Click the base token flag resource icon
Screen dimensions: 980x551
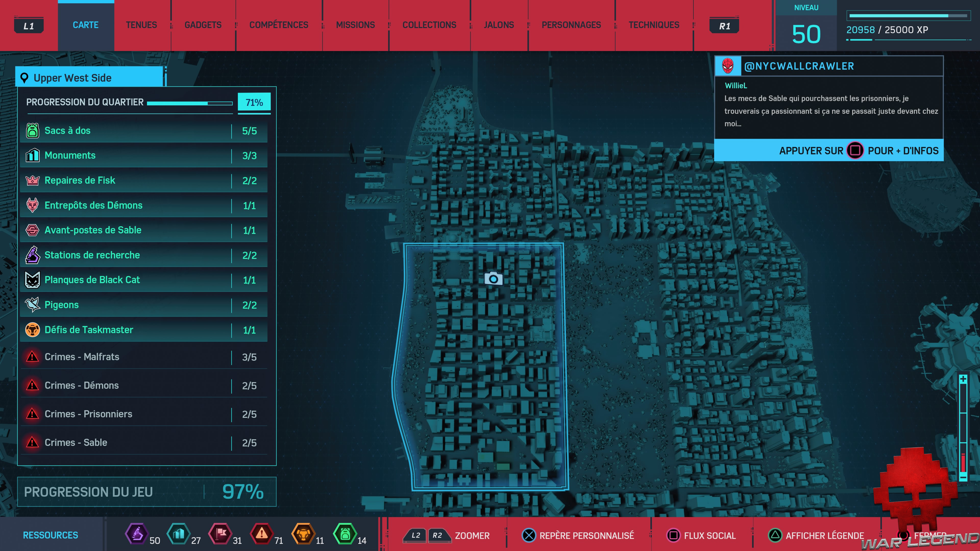pos(220,534)
